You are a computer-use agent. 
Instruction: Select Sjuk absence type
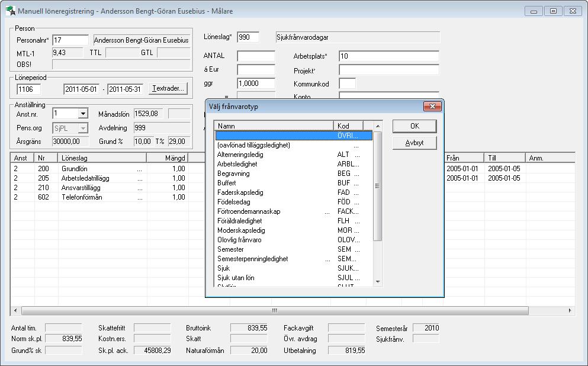point(294,268)
